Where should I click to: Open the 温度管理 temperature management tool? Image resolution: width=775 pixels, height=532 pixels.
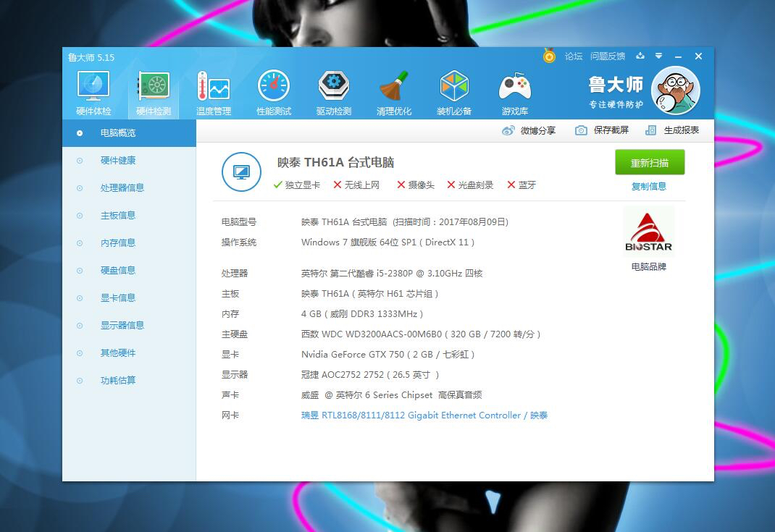click(213, 90)
